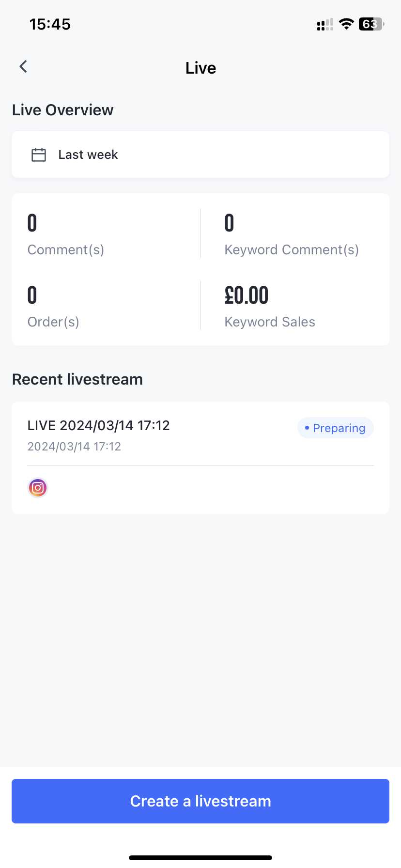Tap the back arrow chevron
The height and width of the screenshot is (868, 401).
point(23,67)
